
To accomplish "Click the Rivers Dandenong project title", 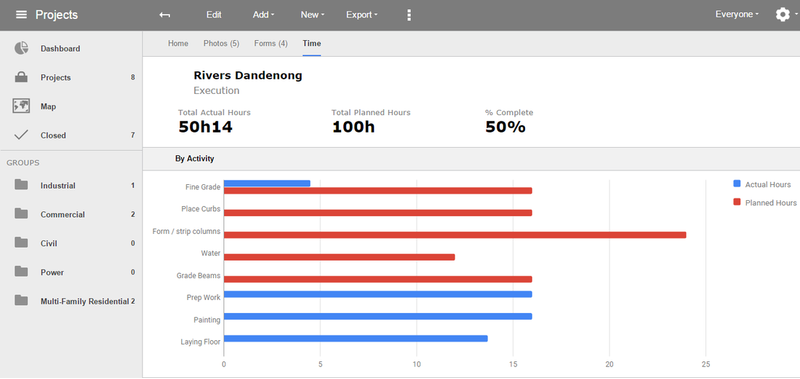I will pyautogui.click(x=248, y=75).
